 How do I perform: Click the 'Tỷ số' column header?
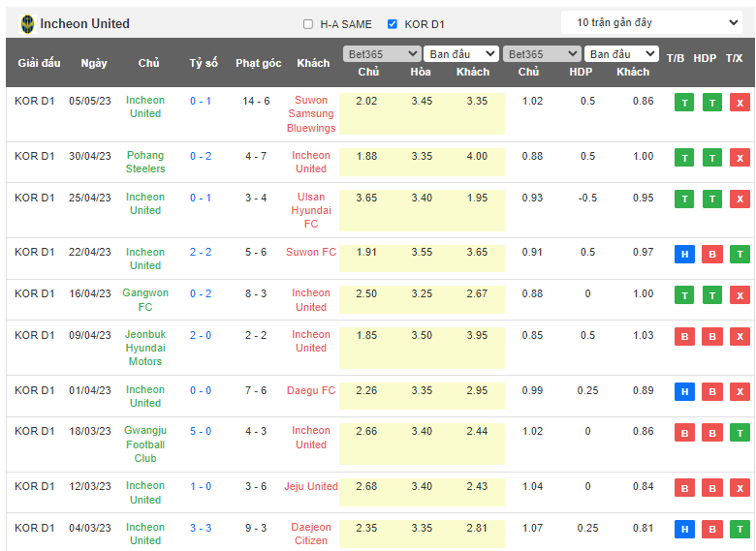point(204,63)
